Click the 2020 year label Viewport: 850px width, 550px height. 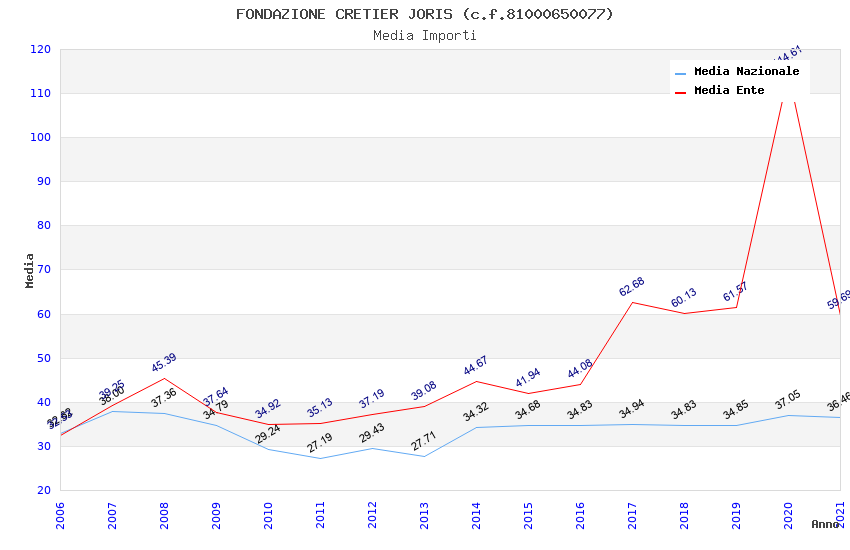[x=789, y=515]
